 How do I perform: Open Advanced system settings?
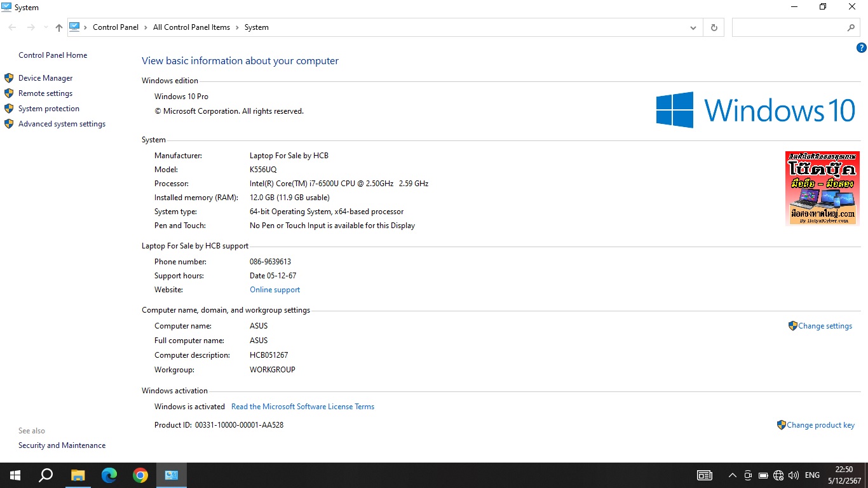click(x=62, y=124)
